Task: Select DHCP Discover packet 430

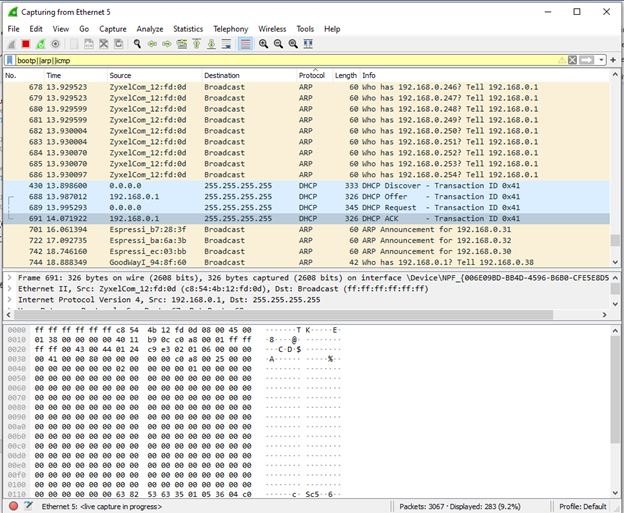Action: (x=306, y=186)
